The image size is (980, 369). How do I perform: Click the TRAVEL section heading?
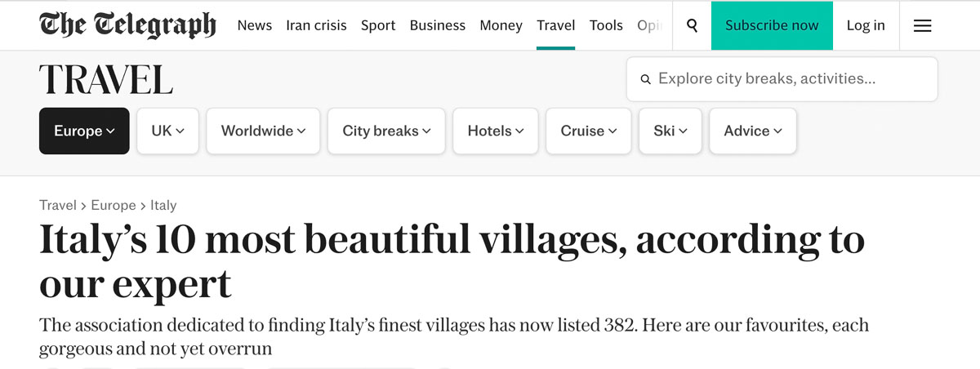click(x=106, y=80)
